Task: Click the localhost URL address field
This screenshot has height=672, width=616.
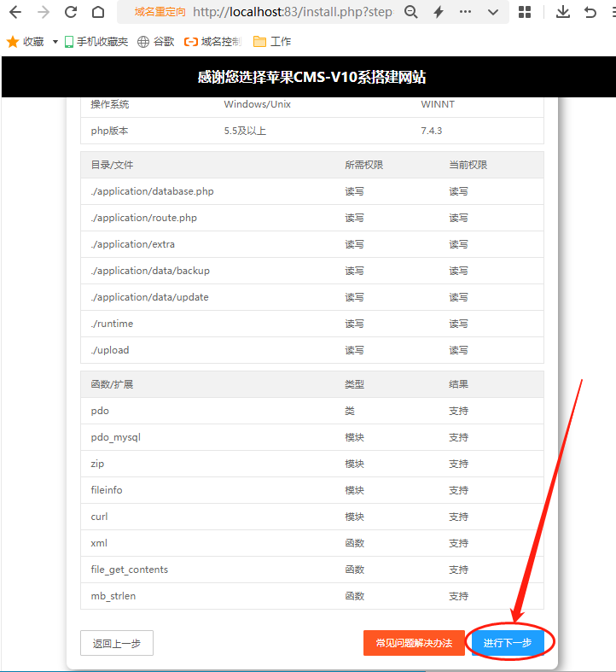Action: point(293,12)
